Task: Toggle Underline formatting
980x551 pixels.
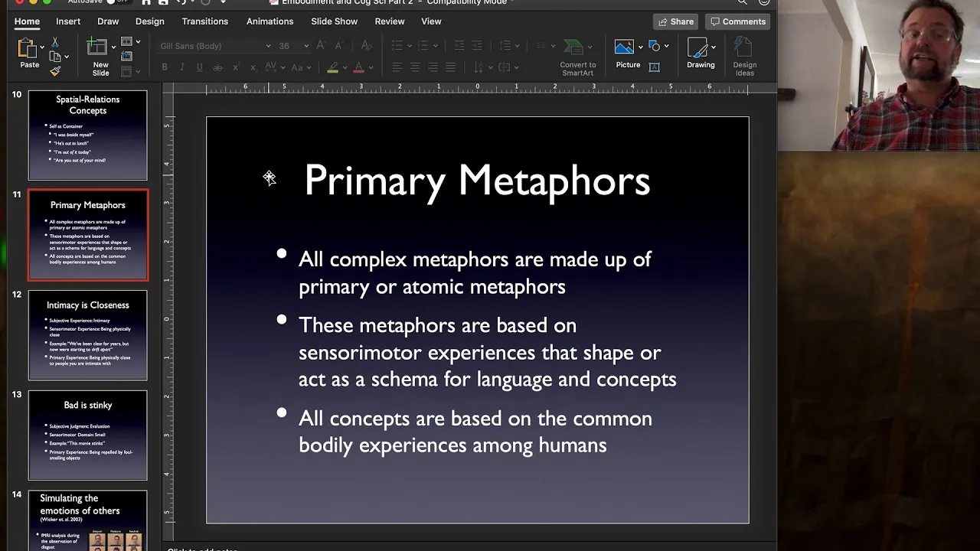Action: (x=200, y=67)
